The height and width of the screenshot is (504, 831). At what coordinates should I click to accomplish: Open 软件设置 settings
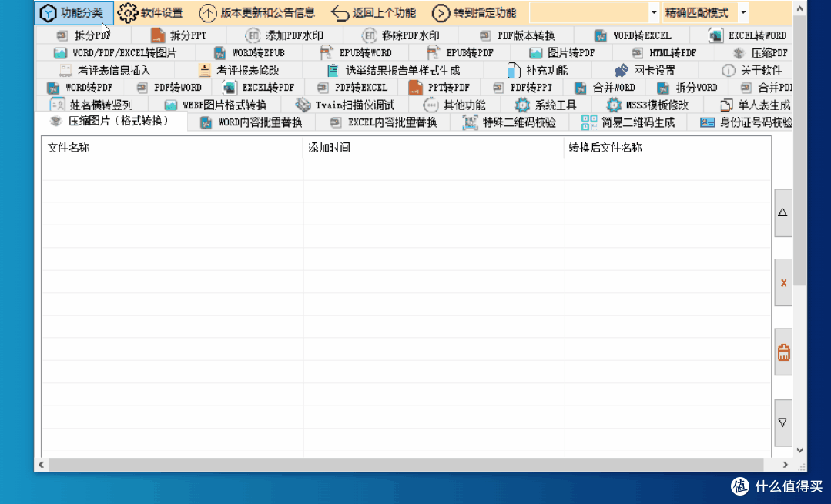point(150,13)
